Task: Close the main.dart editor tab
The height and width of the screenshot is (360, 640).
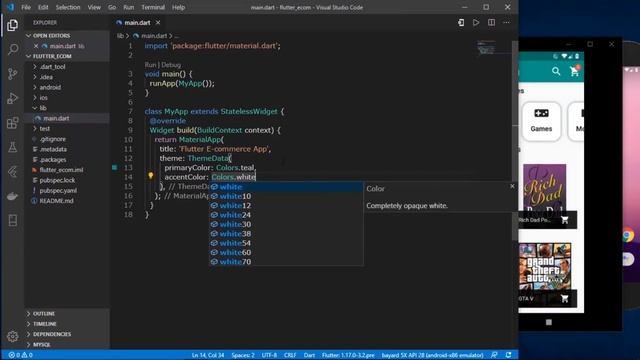Action: 158,23
